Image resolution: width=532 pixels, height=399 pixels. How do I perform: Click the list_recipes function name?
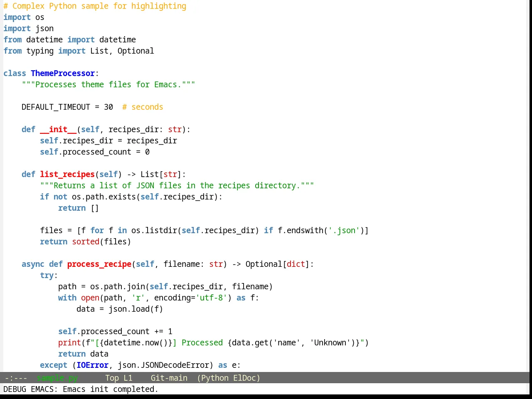pyautogui.click(x=67, y=174)
